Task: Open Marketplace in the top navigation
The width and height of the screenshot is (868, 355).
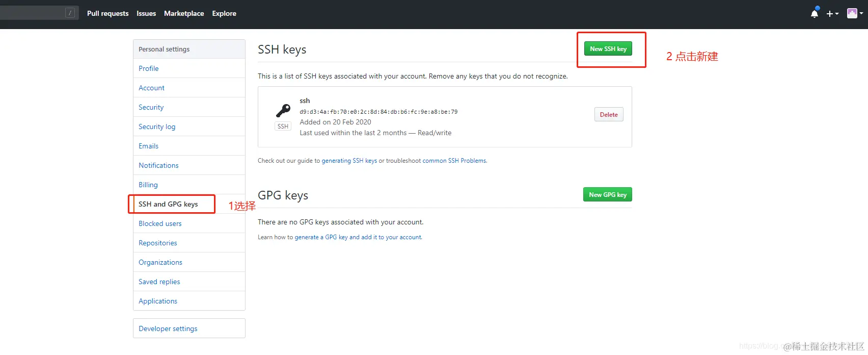Action: tap(184, 13)
